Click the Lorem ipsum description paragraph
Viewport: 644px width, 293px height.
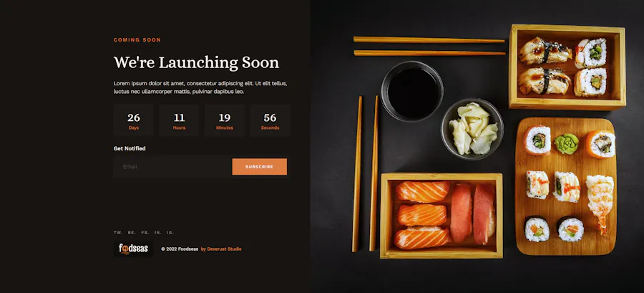[200, 87]
